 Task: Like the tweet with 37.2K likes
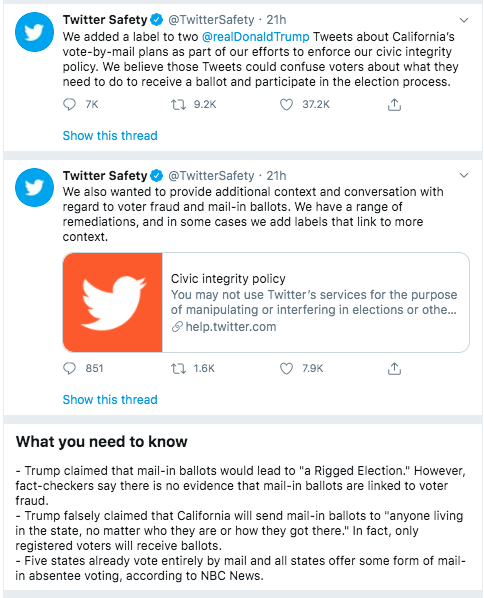pos(286,104)
